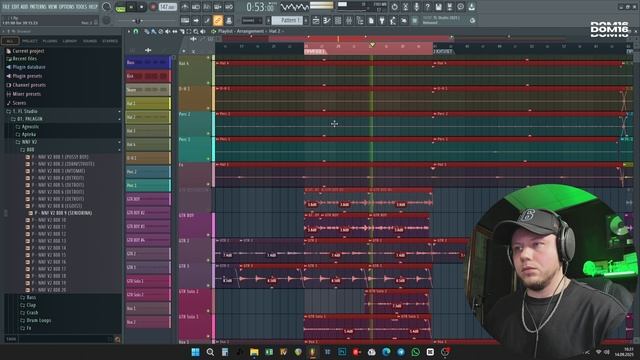Collapse the 01. PALAGIN folder
Image resolution: width=640 pixels, height=360 pixels.
pyautogui.click(x=29, y=119)
